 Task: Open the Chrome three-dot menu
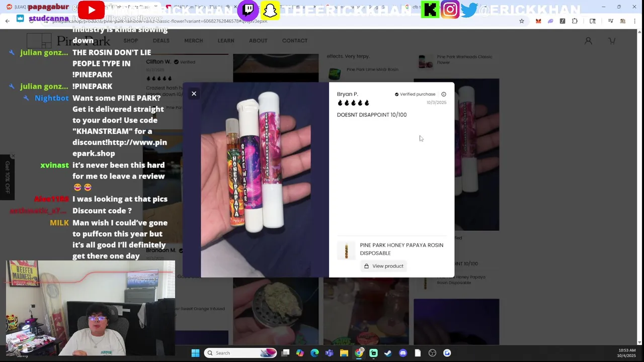[636, 21]
